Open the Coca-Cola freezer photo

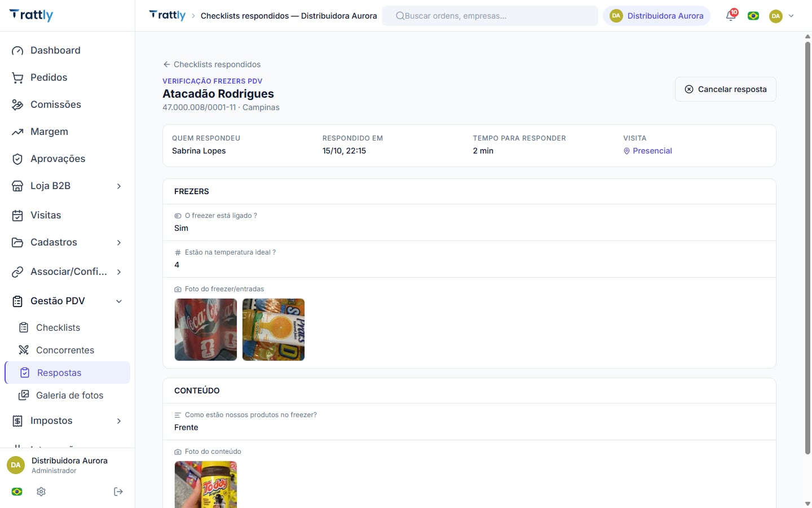pos(206,330)
